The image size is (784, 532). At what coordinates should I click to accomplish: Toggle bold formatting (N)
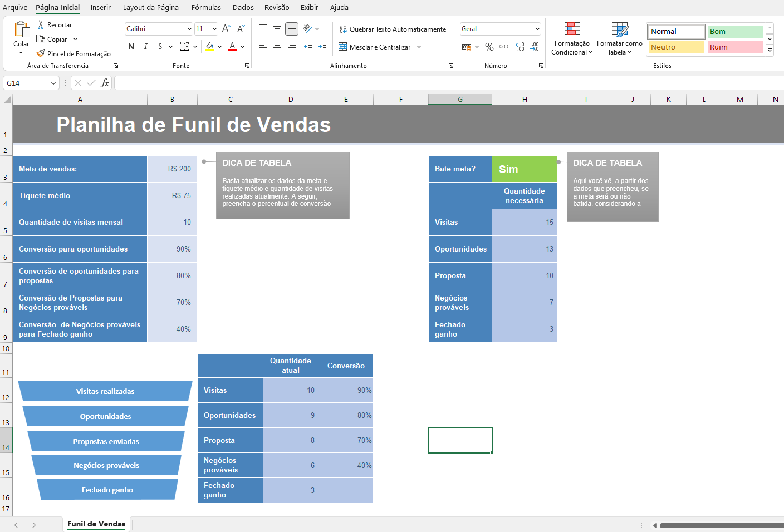tap(131, 47)
